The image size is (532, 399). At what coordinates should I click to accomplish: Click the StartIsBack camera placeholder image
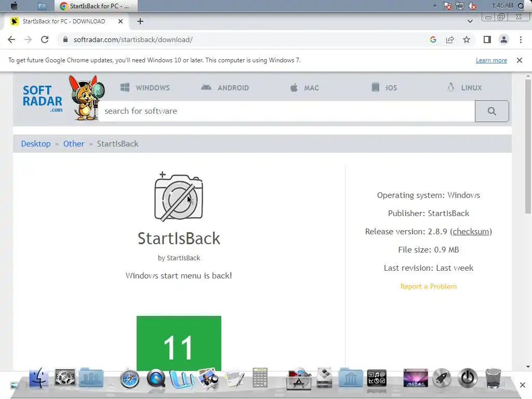tap(179, 196)
